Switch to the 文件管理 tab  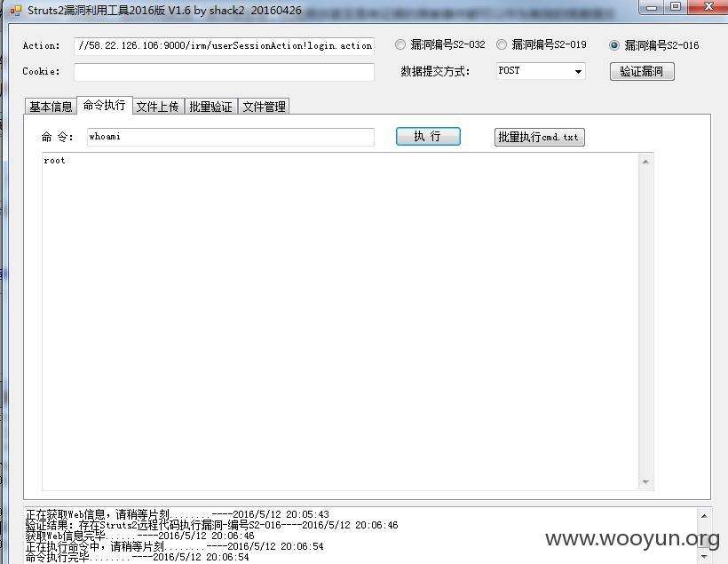click(x=264, y=107)
